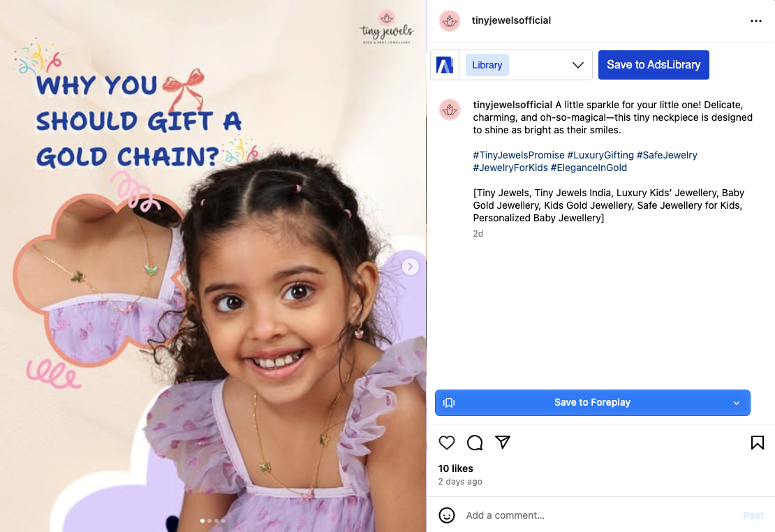Click tinyjewelsofficial avatar in the header
This screenshot has height=532, width=775.
(x=449, y=21)
